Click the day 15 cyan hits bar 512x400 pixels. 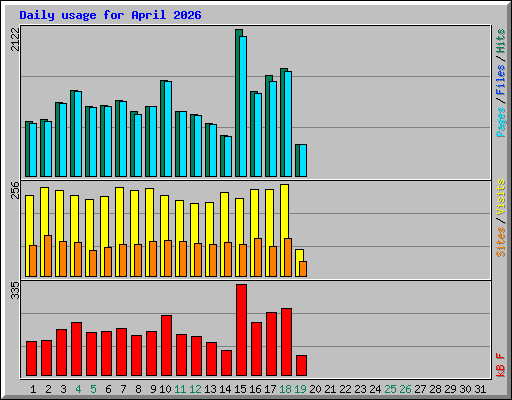coord(243,106)
